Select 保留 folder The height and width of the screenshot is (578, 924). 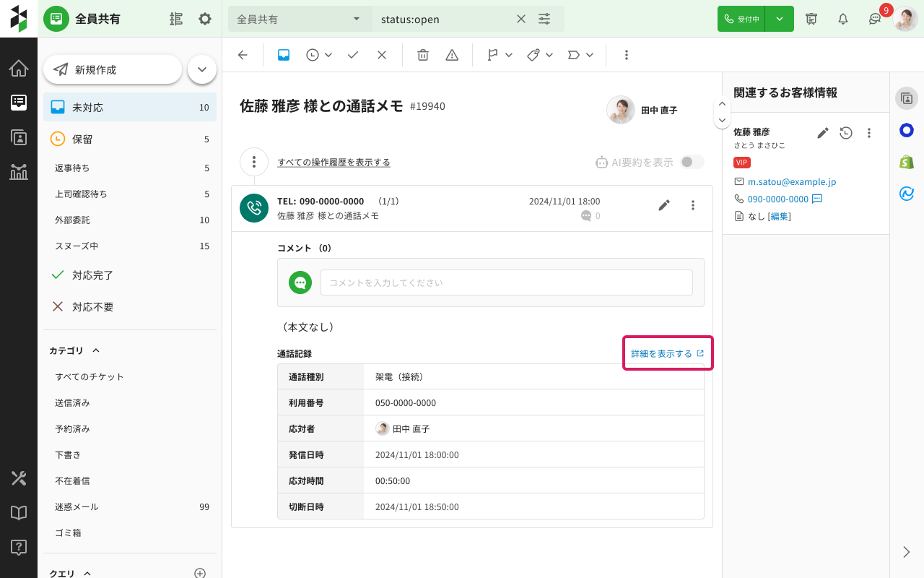coord(130,139)
